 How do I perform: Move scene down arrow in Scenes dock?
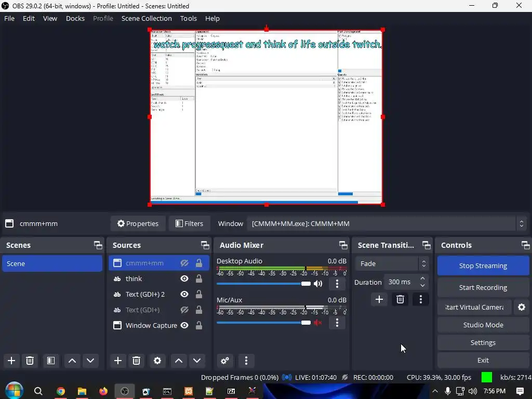point(90,361)
